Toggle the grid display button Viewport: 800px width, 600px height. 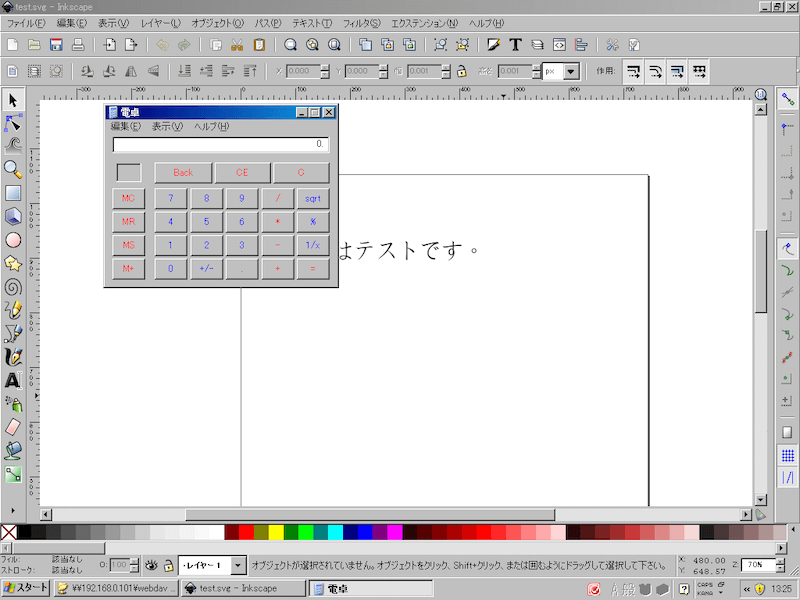coord(788,455)
